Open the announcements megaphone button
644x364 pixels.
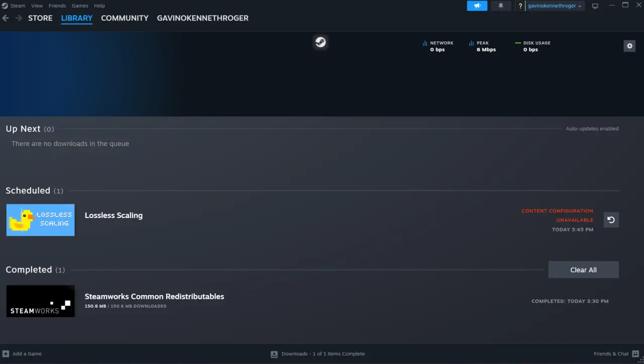(x=477, y=6)
